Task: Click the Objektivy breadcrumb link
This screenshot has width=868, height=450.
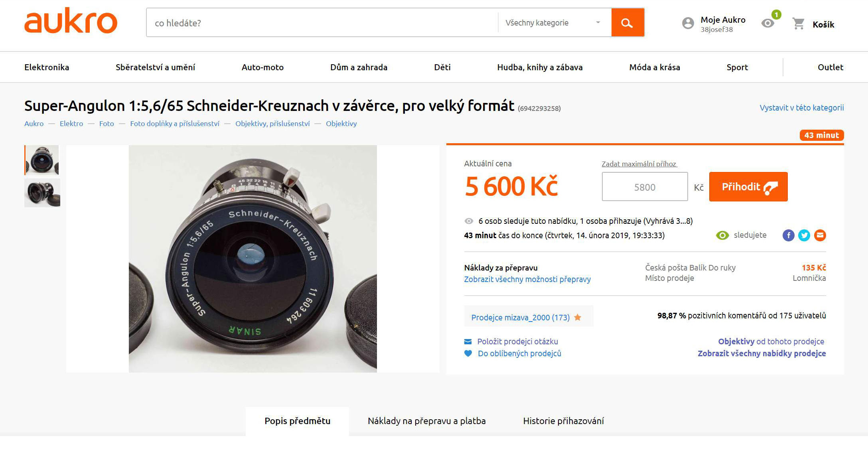Action: coord(341,124)
